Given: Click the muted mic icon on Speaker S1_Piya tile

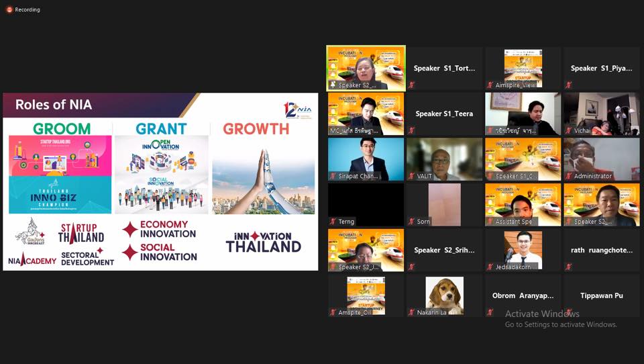Looking at the screenshot, I should point(568,85).
